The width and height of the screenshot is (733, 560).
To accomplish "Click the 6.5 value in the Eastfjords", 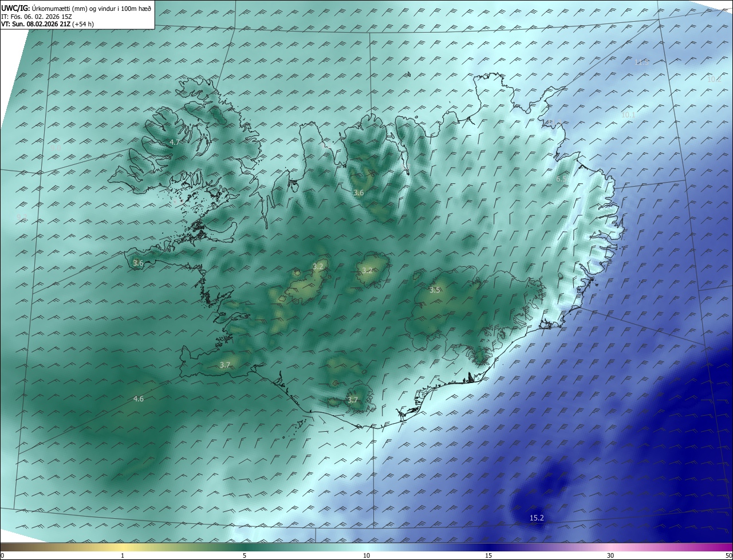I will tap(562, 179).
